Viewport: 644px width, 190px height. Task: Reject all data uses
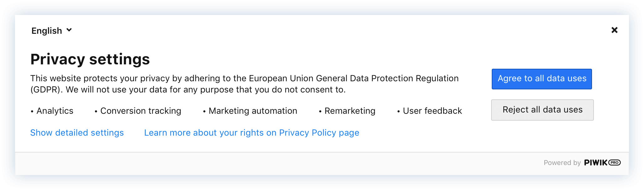coord(542,110)
